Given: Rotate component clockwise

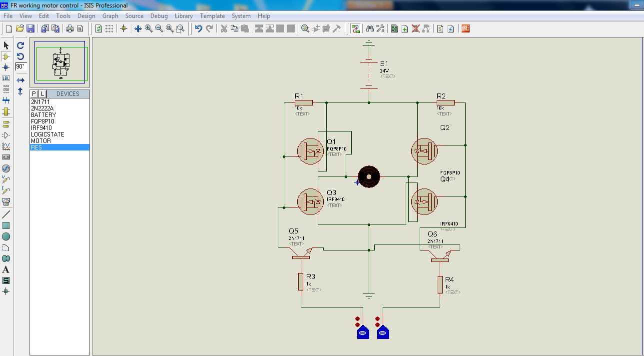Looking at the screenshot, I should (x=20, y=45).
